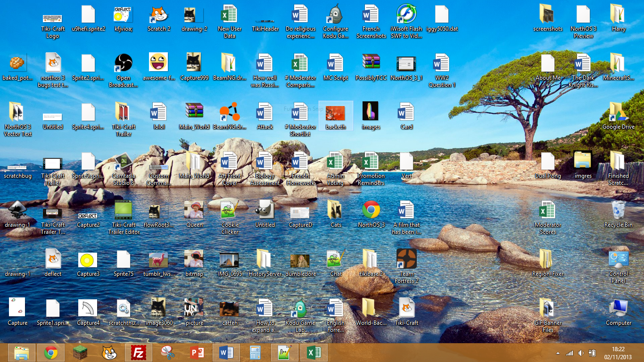
Task: Select the Configure Kodu Game Lab shortcut
Action: 336,22
